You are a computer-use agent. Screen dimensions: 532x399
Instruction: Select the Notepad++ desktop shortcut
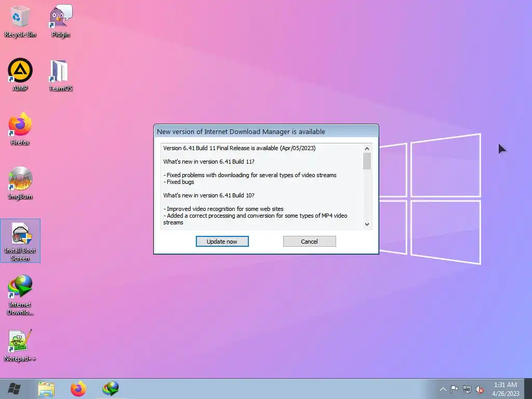click(20, 345)
